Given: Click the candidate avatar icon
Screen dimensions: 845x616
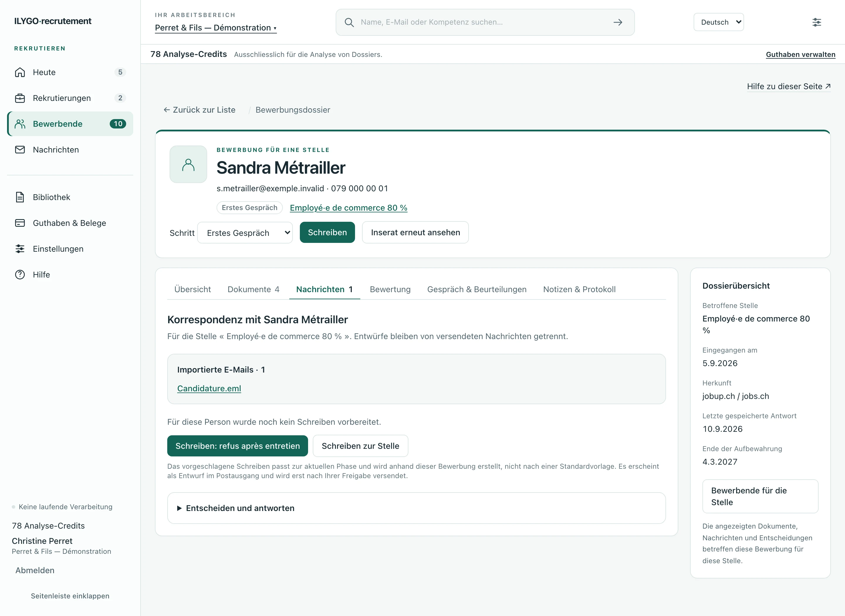Looking at the screenshot, I should [188, 165].
